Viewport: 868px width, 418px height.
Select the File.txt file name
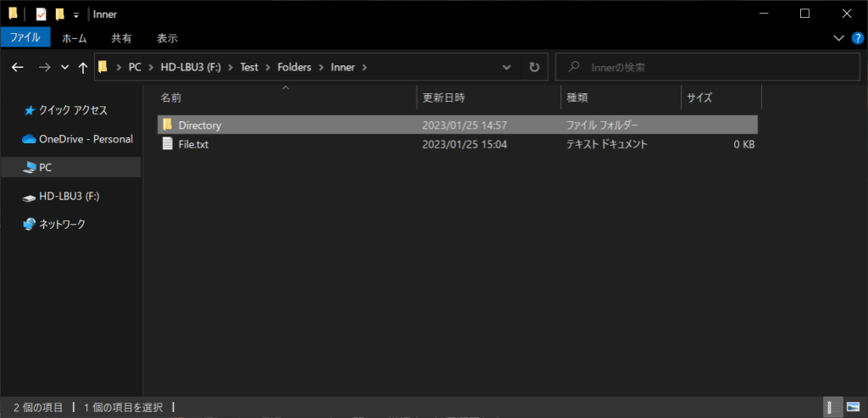[193, 144]
